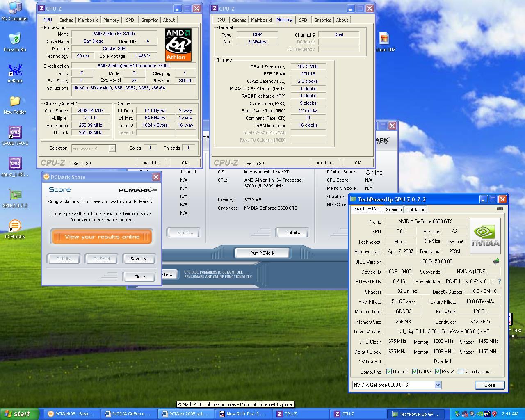Image resolution: width=525 pixels, height=420 pixels.
Task: Open the Mainboard tab in left CPU-Z window
Action: [88, 20]
